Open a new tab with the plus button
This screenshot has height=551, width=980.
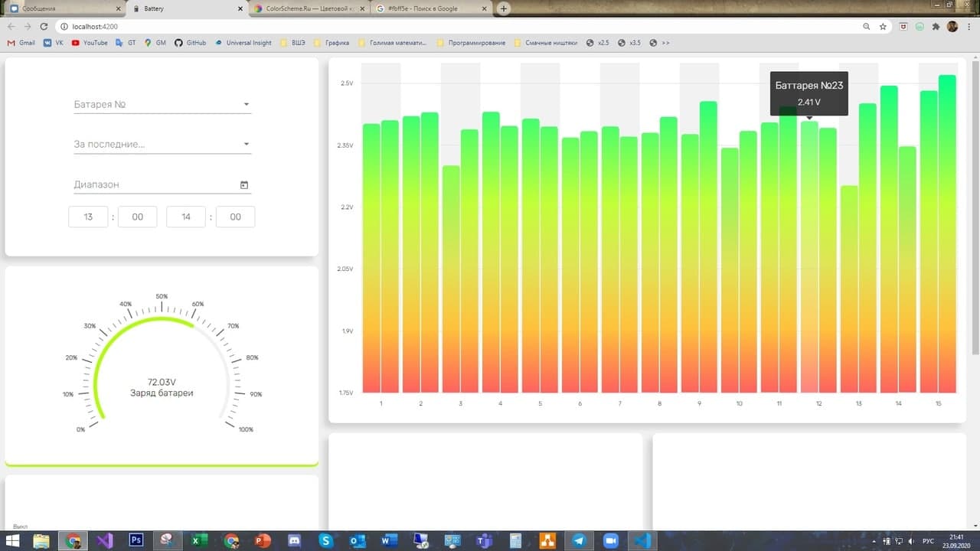coord(504,8)
